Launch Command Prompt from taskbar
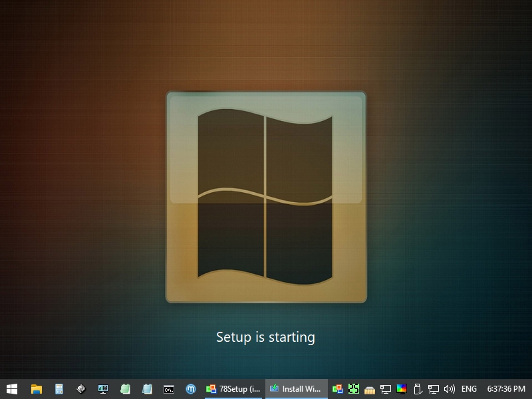 169,389
